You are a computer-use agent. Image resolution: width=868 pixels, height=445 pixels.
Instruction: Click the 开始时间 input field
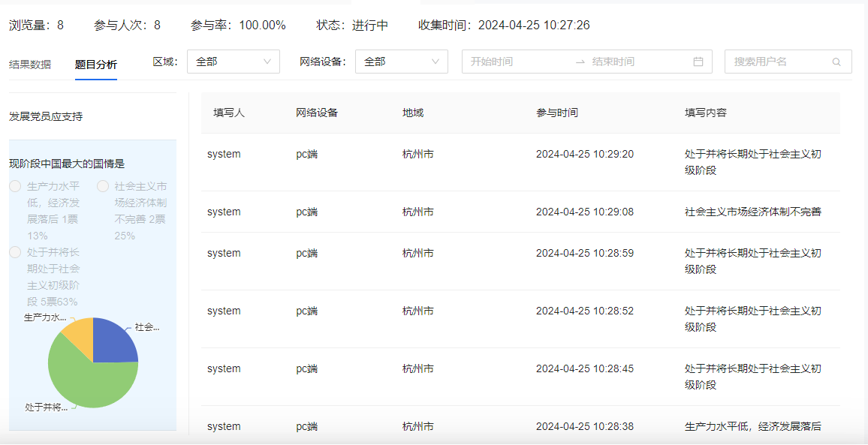click(518, 62)
